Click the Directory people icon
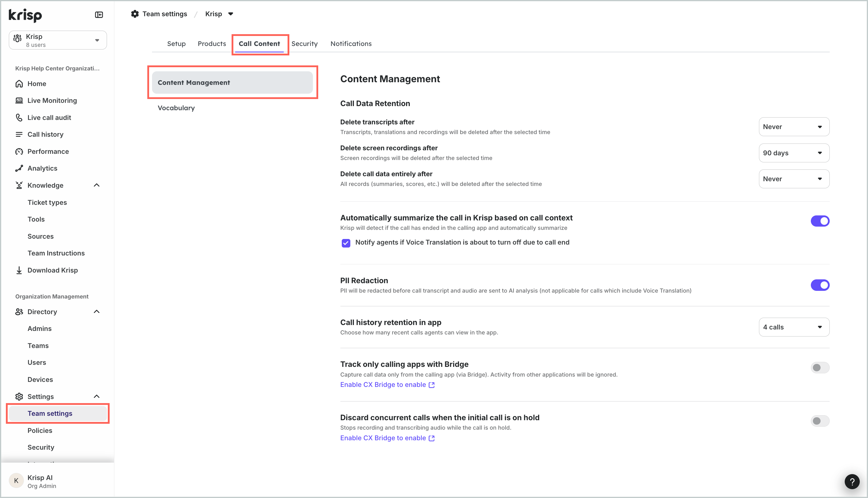 19,311
